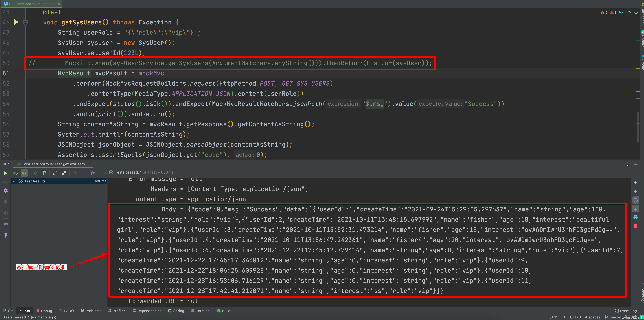Open the Dependencies tool window
The height and width of the screenshot is (320, 644).
147,311
